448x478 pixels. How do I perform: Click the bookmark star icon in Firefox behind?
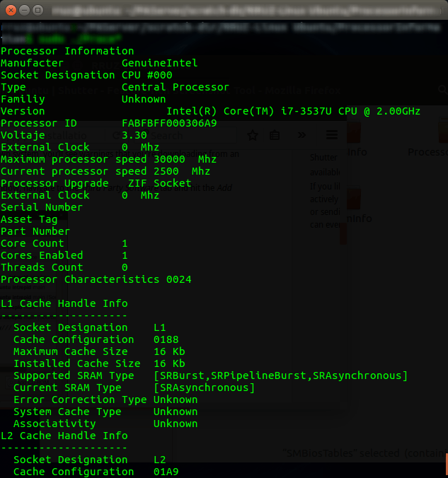click(253, 135)
